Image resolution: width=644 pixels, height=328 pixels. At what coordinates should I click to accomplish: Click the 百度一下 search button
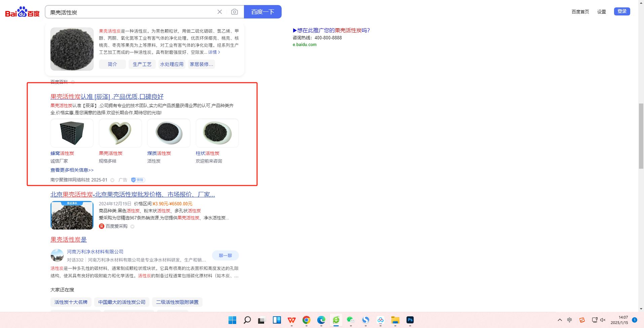pyautogui.click(x=263, y=12)
